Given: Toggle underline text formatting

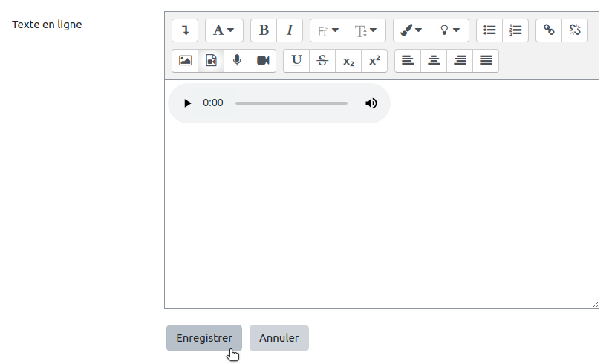Looking at the screenshot, I should coord(296,61).
